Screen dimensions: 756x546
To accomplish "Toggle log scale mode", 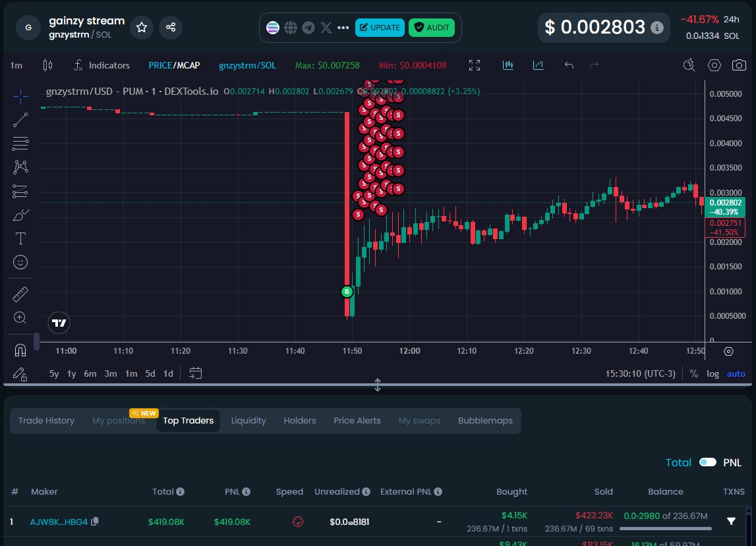I will (712, 373).
